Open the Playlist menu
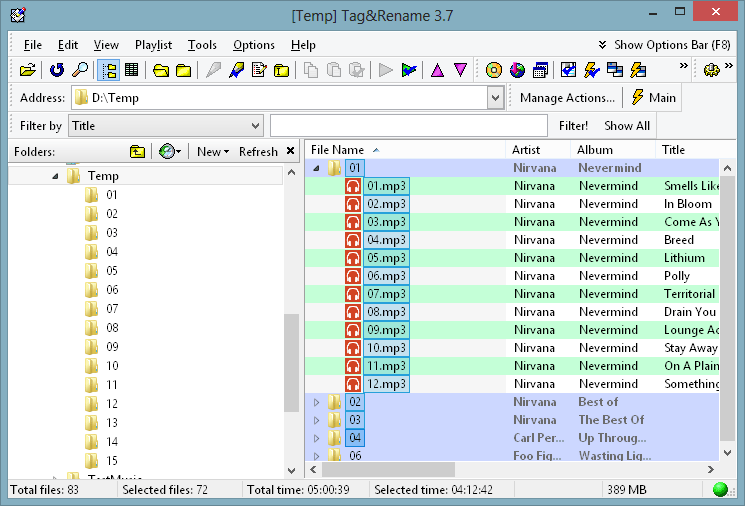This screenshot has width=745, height=506. (x=153, y=45)
